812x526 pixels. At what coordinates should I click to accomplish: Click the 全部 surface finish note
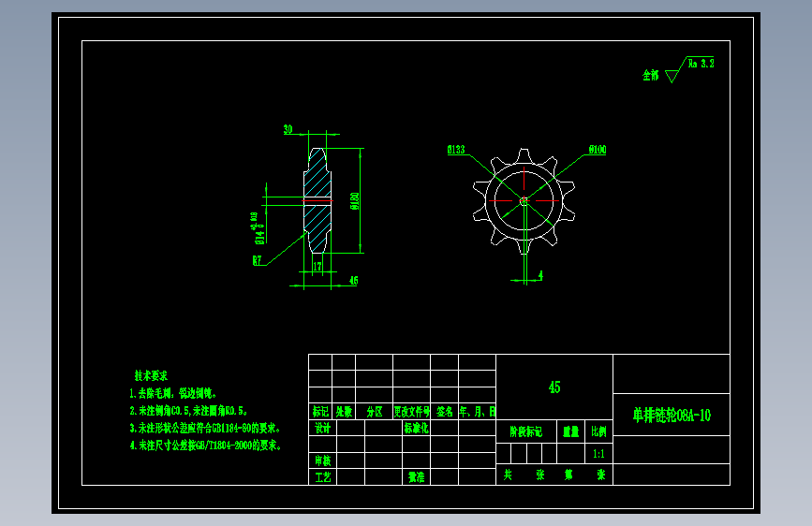pyautogui.click(x=651, y=76)
